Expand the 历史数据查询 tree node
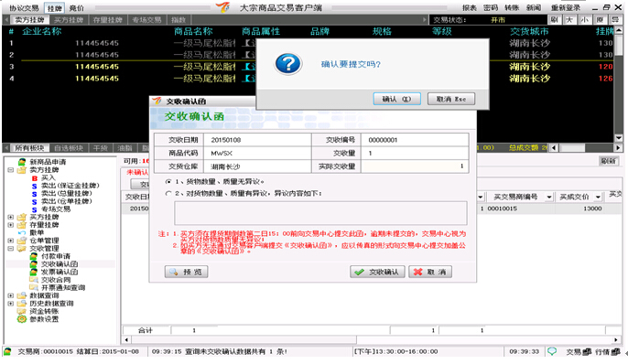Screen dimensions: 628x364 coord(10,304)
